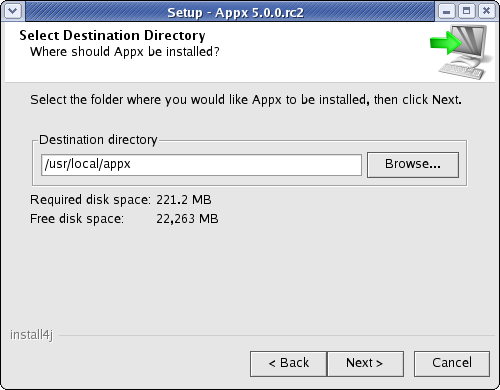This screenshot has width=500, height=390.
Task: Close the Setup window
Action: (x=487, y=11)
